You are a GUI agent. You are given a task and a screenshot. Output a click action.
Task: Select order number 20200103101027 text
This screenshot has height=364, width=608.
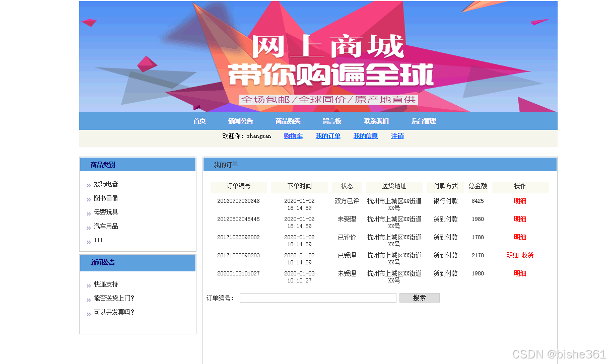pyautogui.click(x=238, y=273)
